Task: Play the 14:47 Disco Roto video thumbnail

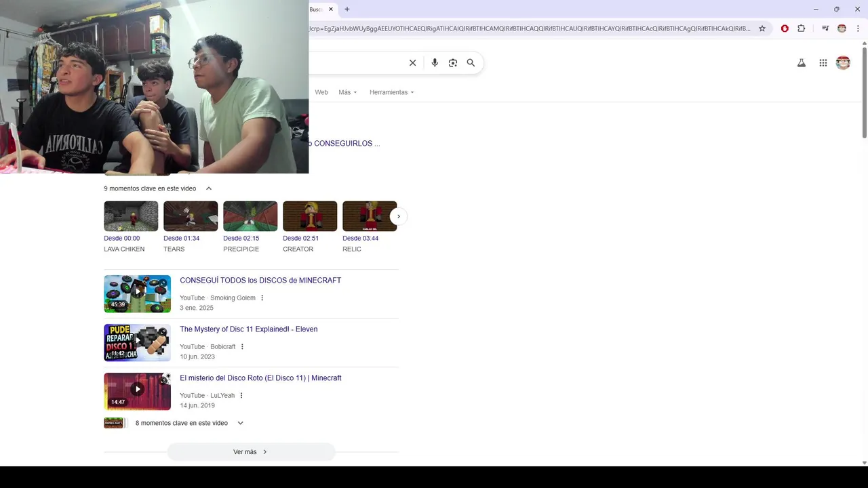Action: pos(137,391)
